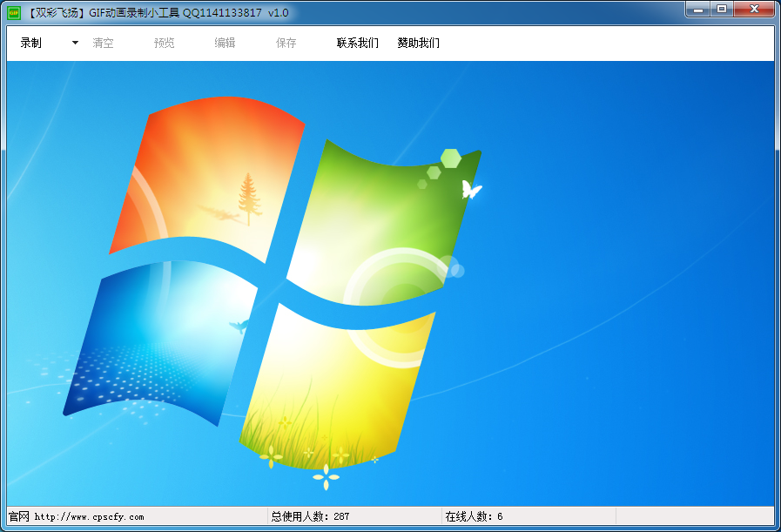Expand the dropdown arrow next to 录制

pyautogui.click(x=75, y=43)
